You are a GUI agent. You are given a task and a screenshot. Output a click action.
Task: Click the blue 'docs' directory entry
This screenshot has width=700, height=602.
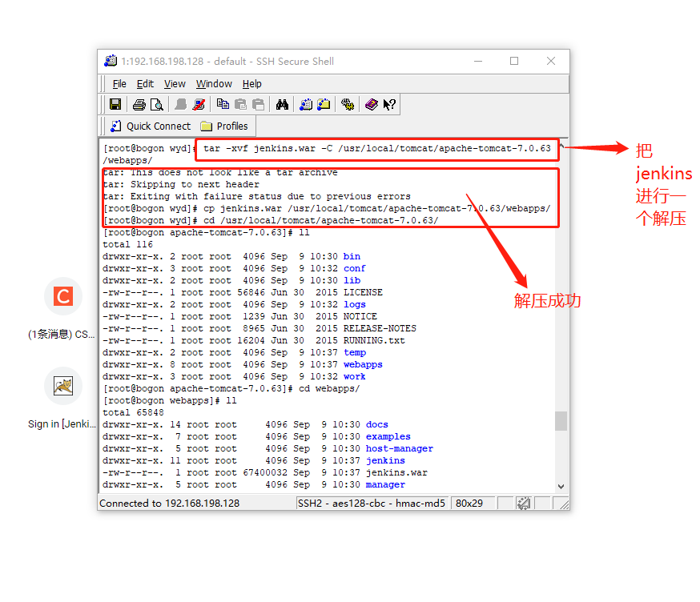pos(376,424)
